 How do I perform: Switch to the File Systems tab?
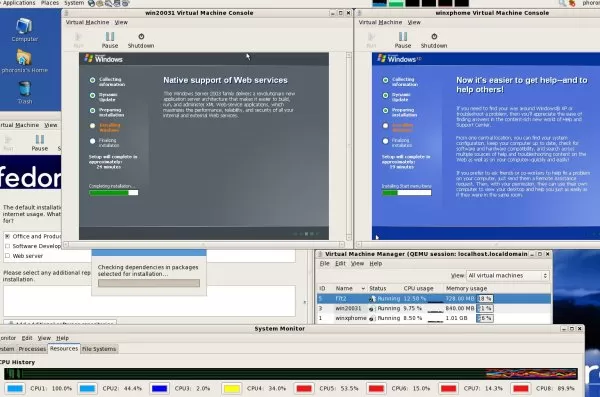click(x=99, y=349)
